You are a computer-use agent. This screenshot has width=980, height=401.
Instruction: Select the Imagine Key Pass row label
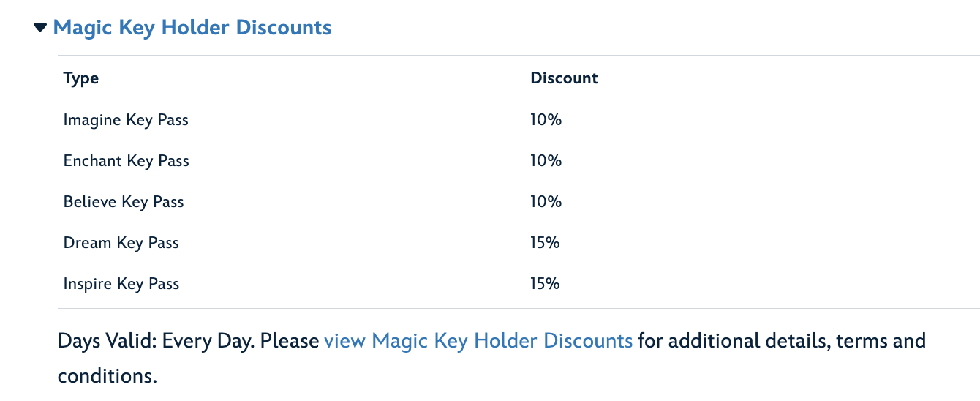126,120
